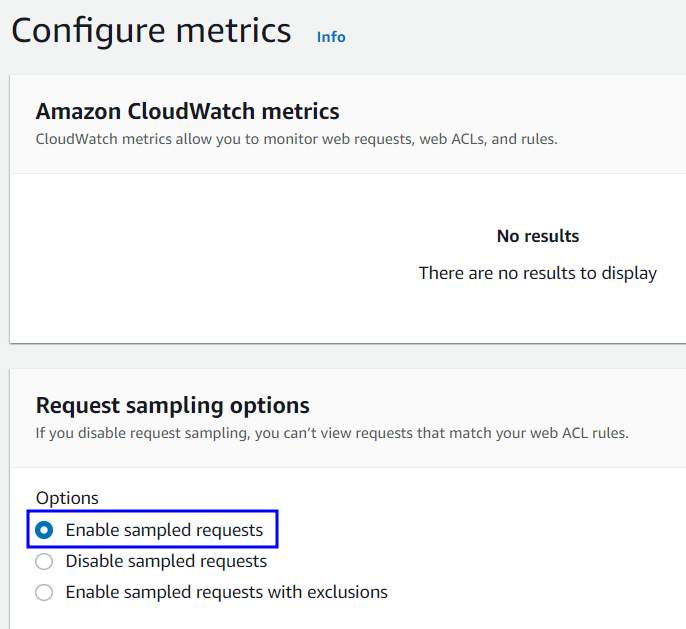The image size is (686, 629).
Task: Click the CloudWatch metrics description sentence
Action: 296,139
